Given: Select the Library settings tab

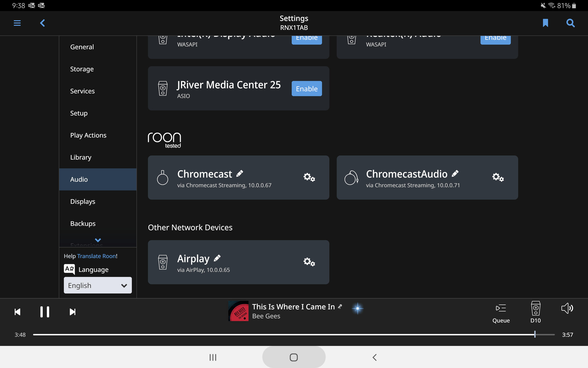Looking at the screenshot, I should coord(98,157).
